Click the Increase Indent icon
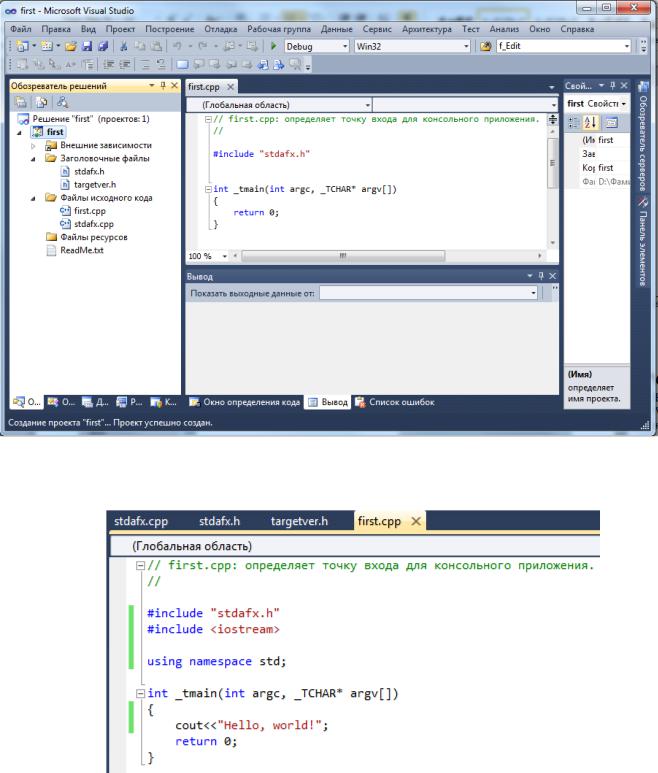658x773 pixels. coord(125,65)
